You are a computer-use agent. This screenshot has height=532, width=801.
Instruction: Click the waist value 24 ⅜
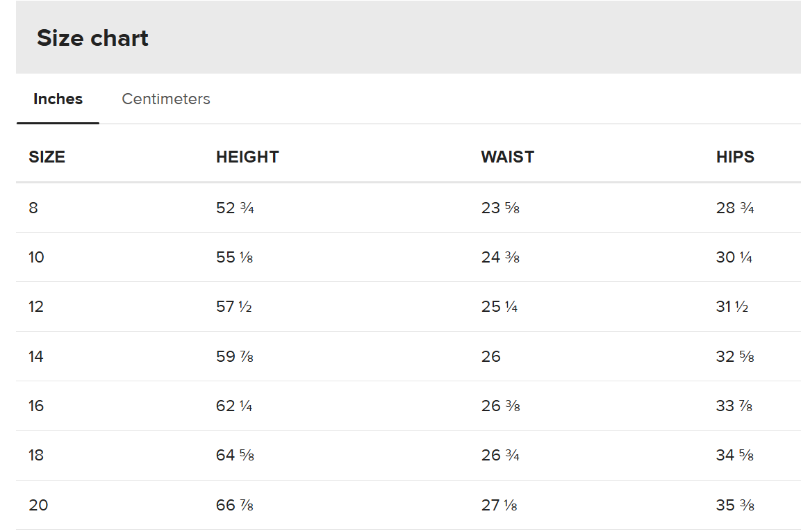coord(500,258)
